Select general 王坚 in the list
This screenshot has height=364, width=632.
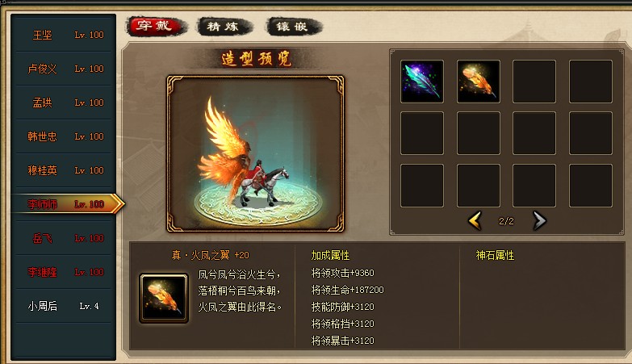[64, 35]
